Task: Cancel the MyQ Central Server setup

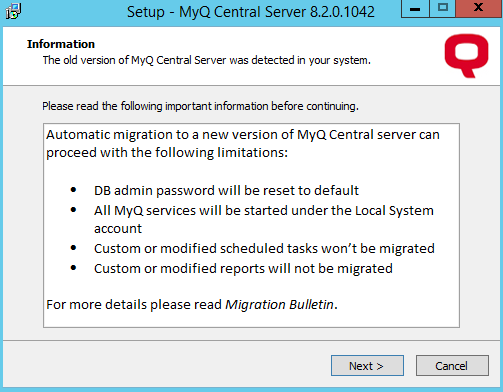Action: [x=452, y=366]
